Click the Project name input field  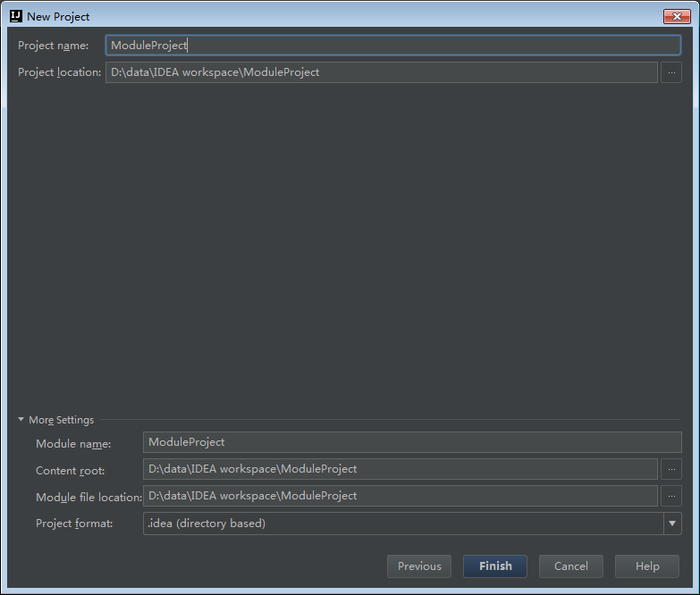pos(392,45)
